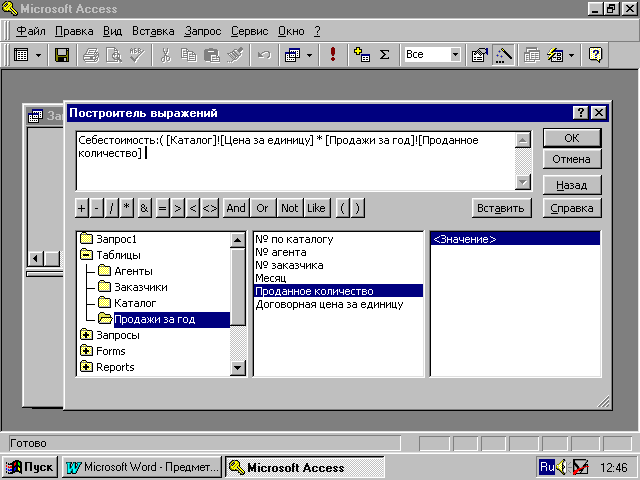Open the ? help menu

point(318,31)
